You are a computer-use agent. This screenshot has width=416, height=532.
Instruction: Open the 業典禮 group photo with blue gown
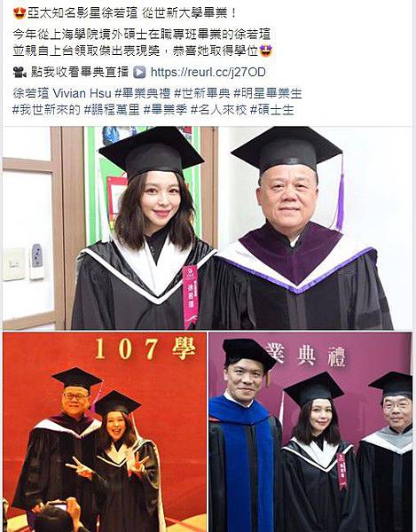(x=310, y=433)
